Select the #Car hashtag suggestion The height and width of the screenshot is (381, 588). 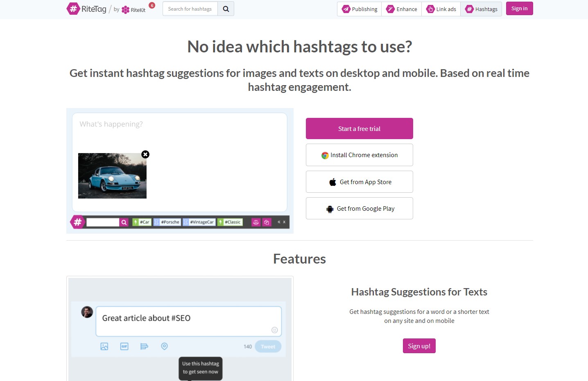click(142, 222)
